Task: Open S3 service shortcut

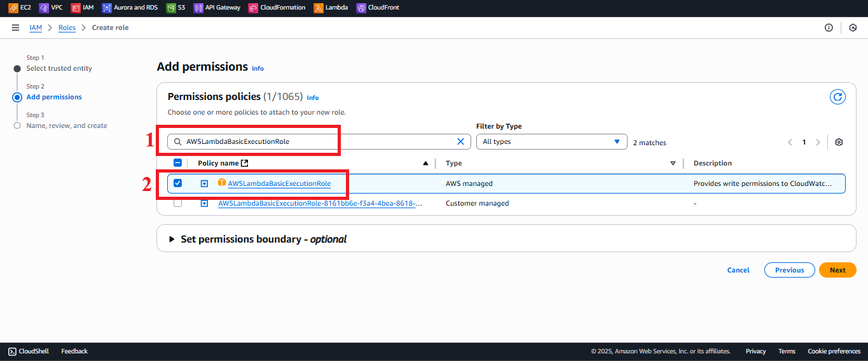Action: (176, 8)
